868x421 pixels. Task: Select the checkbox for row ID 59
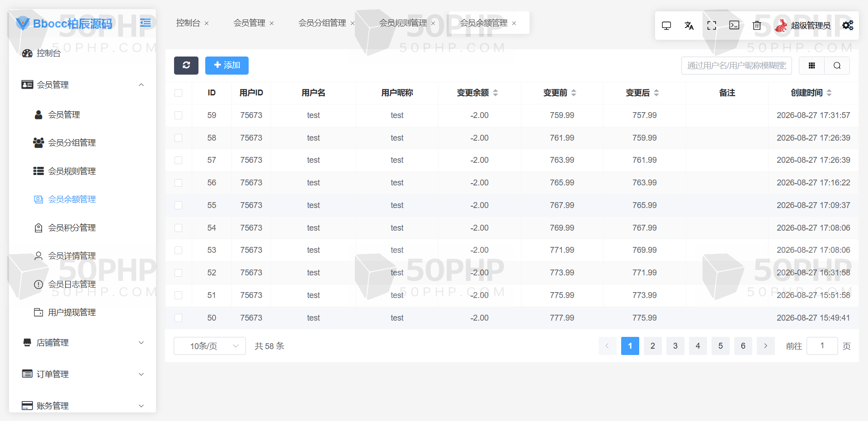coord(178,115)
